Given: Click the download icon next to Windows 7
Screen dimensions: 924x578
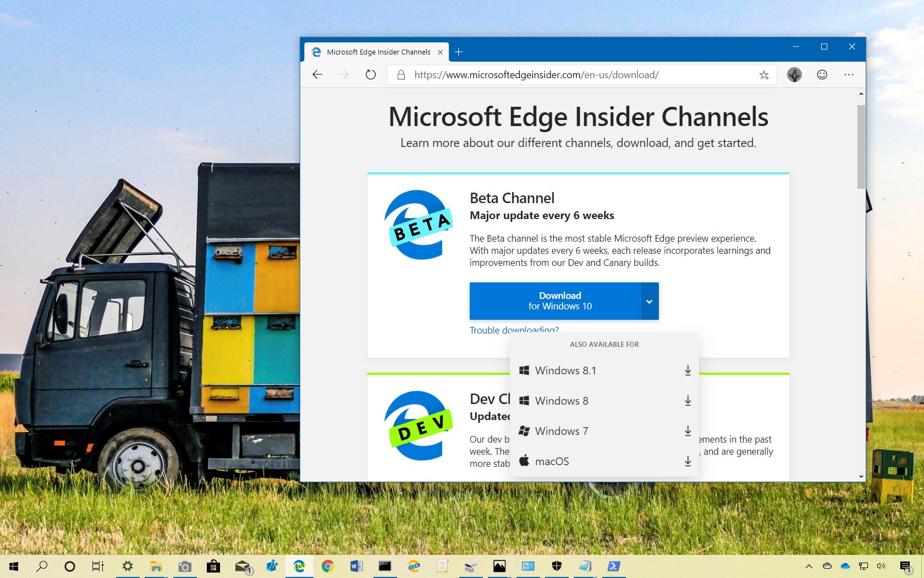Looking at the screenshot, I should (687, 431).
